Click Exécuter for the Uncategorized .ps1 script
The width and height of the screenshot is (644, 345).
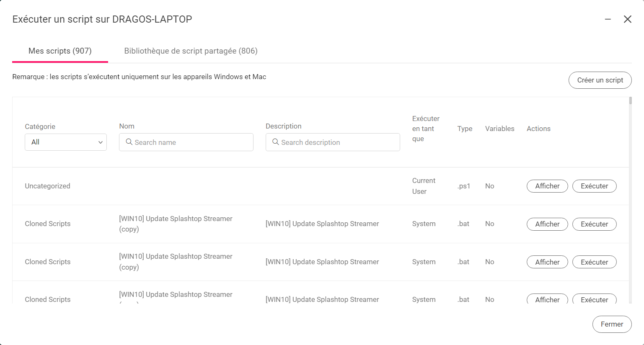(x=594, y=186)
